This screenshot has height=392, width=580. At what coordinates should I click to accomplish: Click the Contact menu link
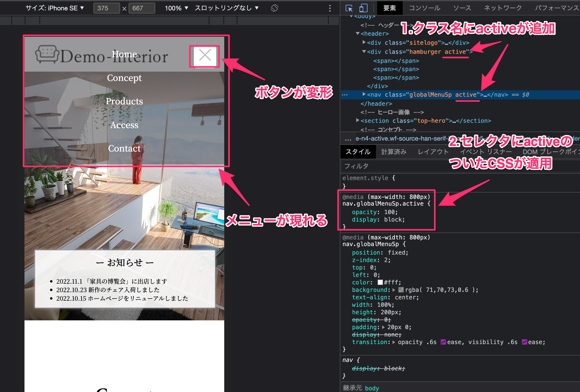click(x=124, y=148)
